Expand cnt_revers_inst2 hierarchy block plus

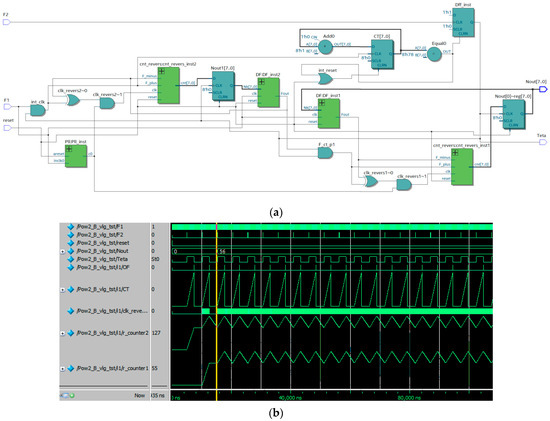pyautogui.click(x=161, y=71)
